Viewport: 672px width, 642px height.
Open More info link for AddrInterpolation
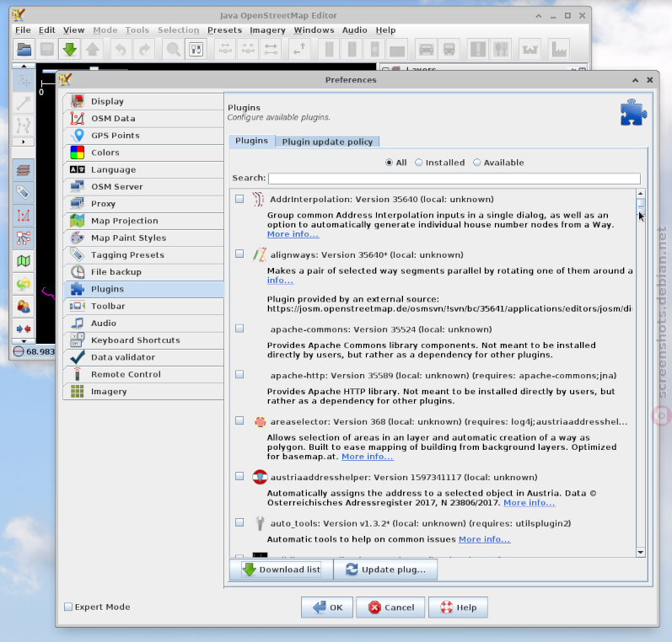pos(293,234)
